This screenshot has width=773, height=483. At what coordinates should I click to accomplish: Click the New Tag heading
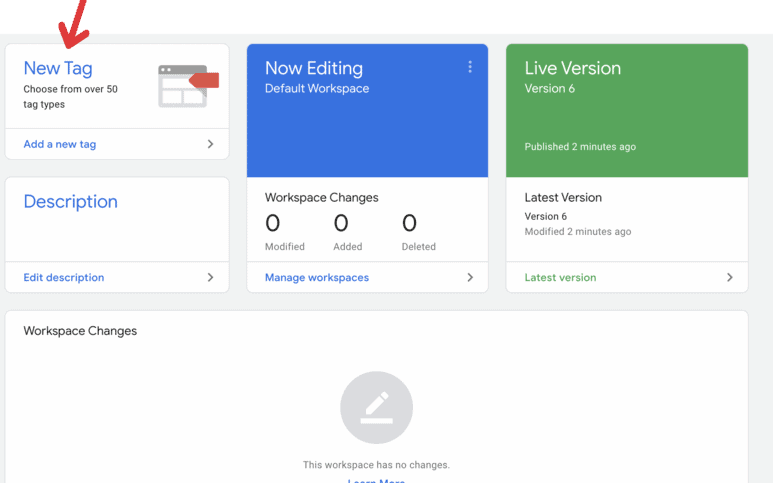click(58, 69)
